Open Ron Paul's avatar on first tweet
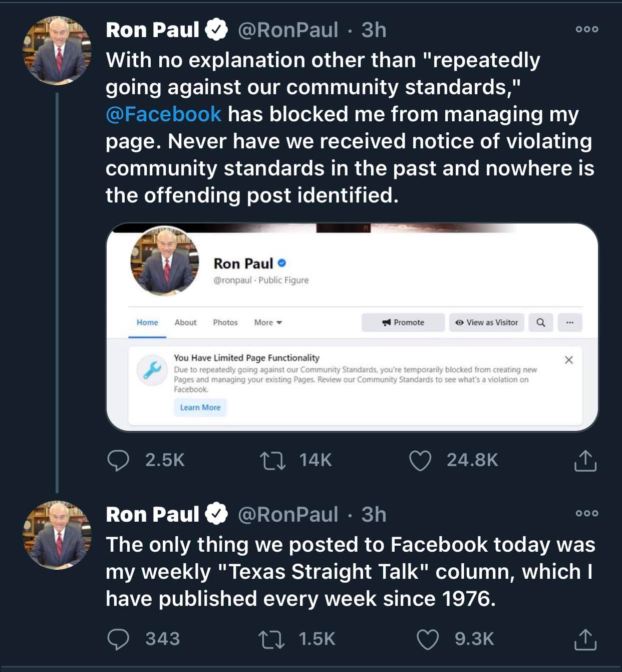This screenshot has width=622, height=672. point(57,51)
